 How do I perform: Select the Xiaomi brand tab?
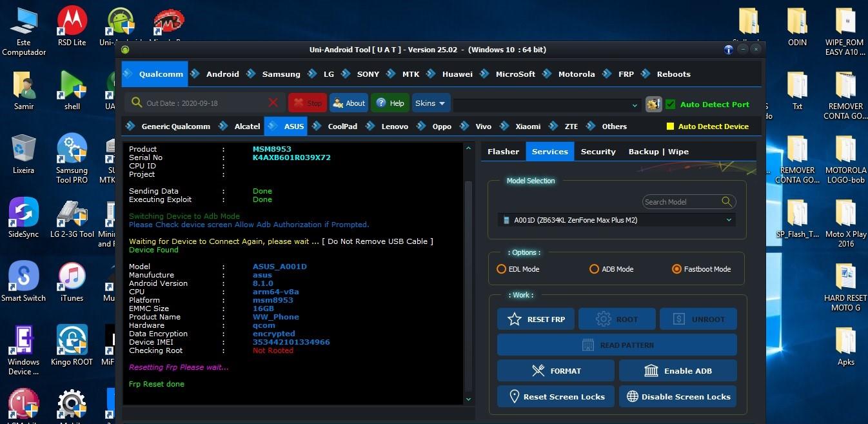coord(528,126)
